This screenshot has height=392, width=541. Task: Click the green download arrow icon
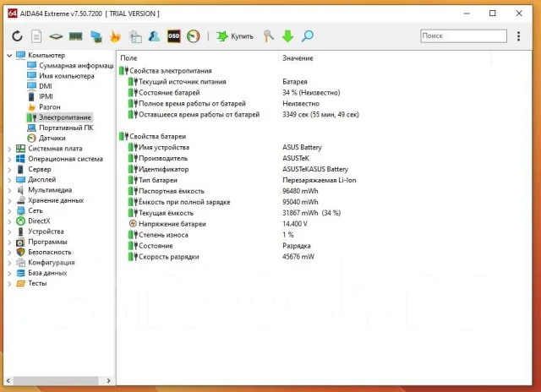pyautogui.click(x=287, y=35)
